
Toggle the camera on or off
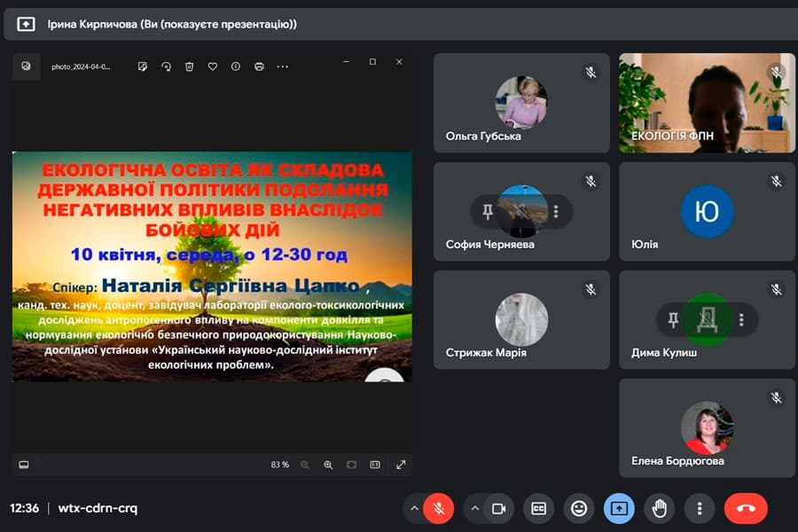click(x=498, y=508)
